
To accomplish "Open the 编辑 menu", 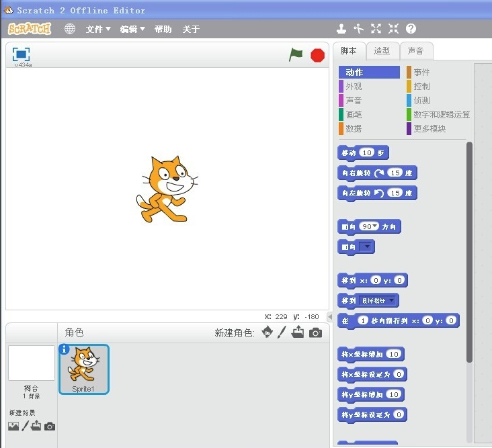I will point(132,29).
